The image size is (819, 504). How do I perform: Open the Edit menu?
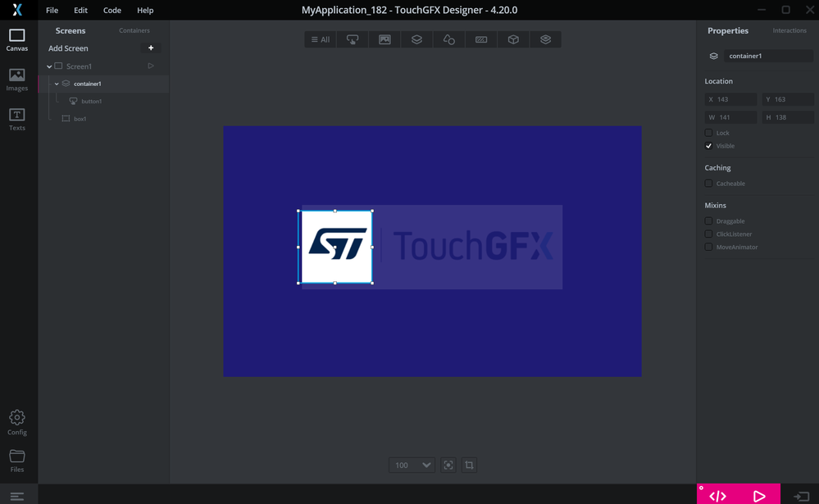[80, 10]
